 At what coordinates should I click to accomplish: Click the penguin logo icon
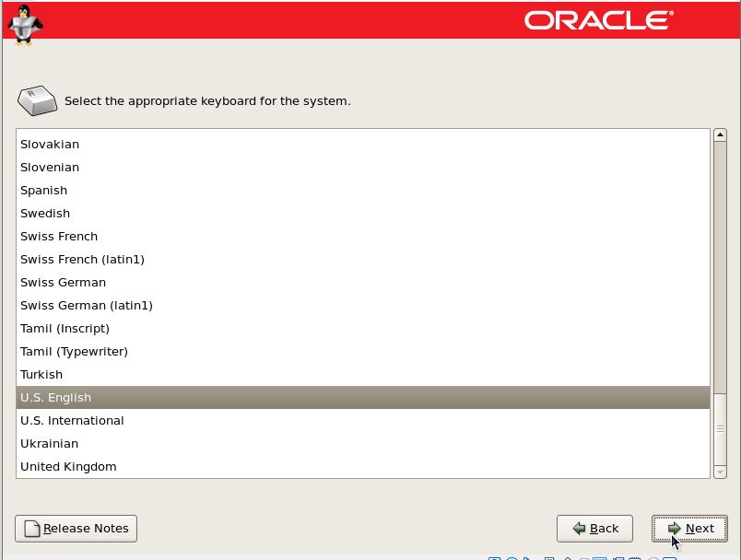[x=26, y=25]
